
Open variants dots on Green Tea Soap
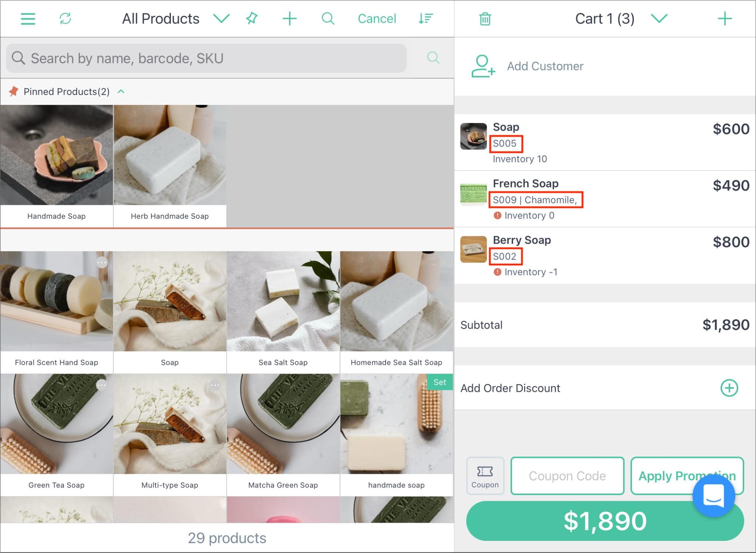click(x=102, y=385)
